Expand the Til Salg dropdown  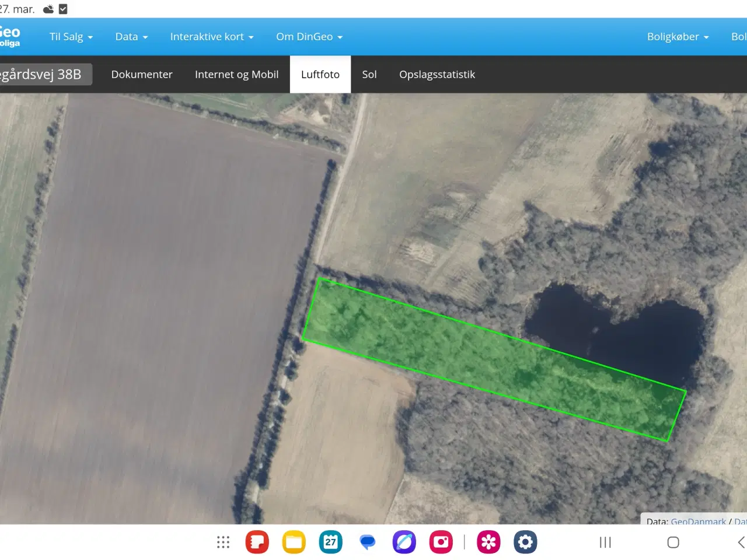71,37
